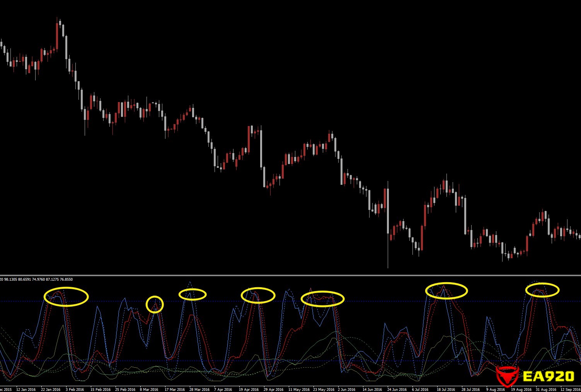Click the yellow ellipse above 23 May 2016
This screenshot has width=581, height=392.
coord(322,299)
